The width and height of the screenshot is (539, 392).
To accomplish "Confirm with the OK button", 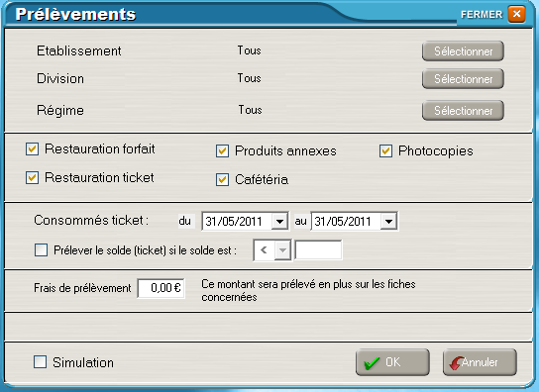I will pyautogui.click(x=392, y=362).
